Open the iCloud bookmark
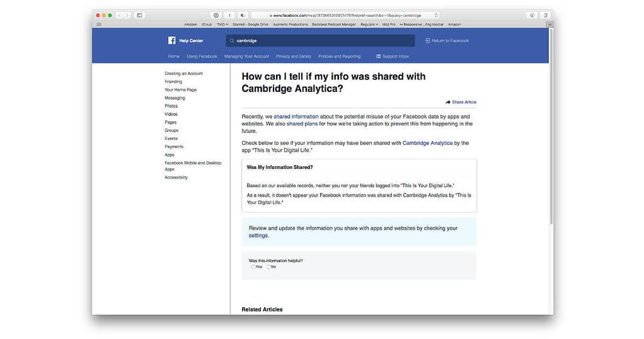644x339 pixels. click(207, 24)
